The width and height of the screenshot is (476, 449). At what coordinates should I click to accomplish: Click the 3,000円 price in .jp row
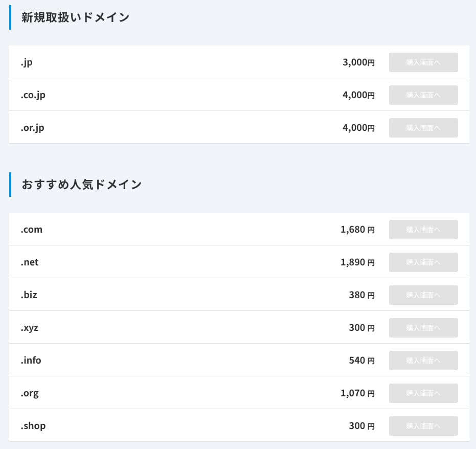coord(358,62)
